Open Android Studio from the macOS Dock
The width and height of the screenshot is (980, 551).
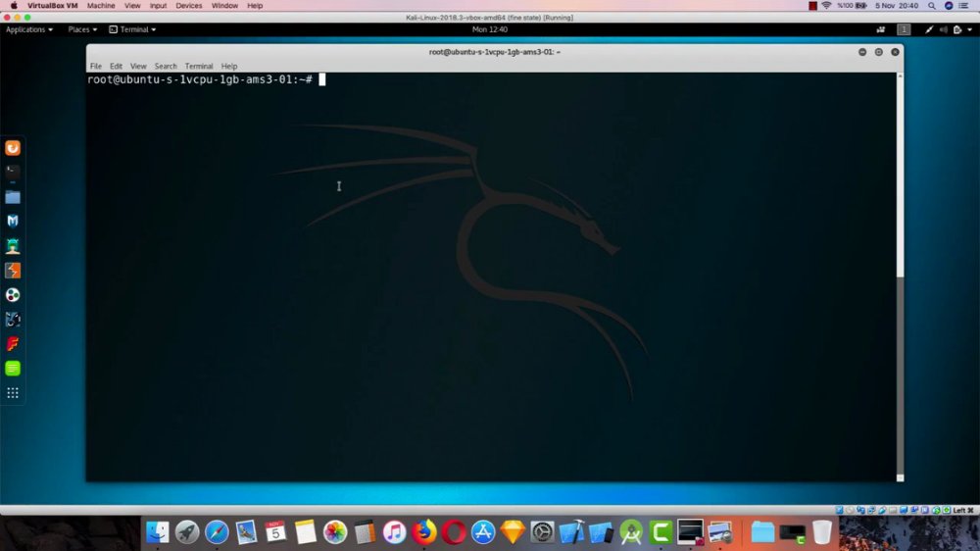point(631,532)
